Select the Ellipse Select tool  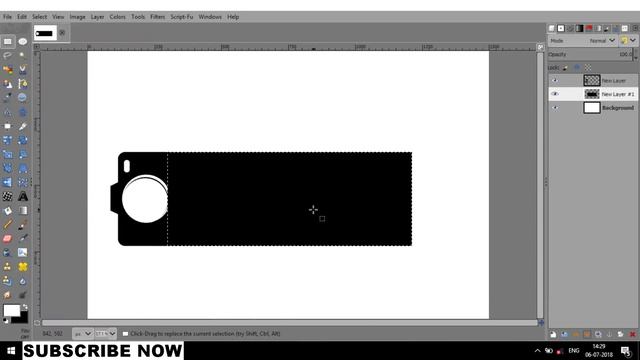[x=22, y=42]
